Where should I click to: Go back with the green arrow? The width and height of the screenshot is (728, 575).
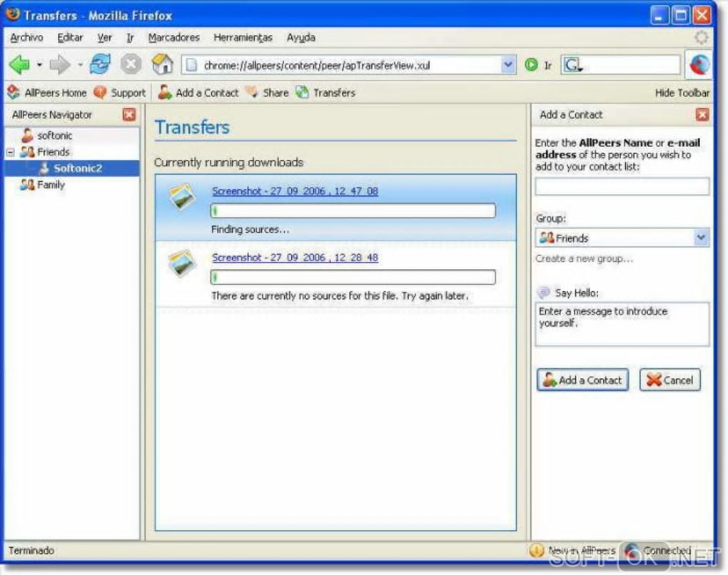[19, 64]
